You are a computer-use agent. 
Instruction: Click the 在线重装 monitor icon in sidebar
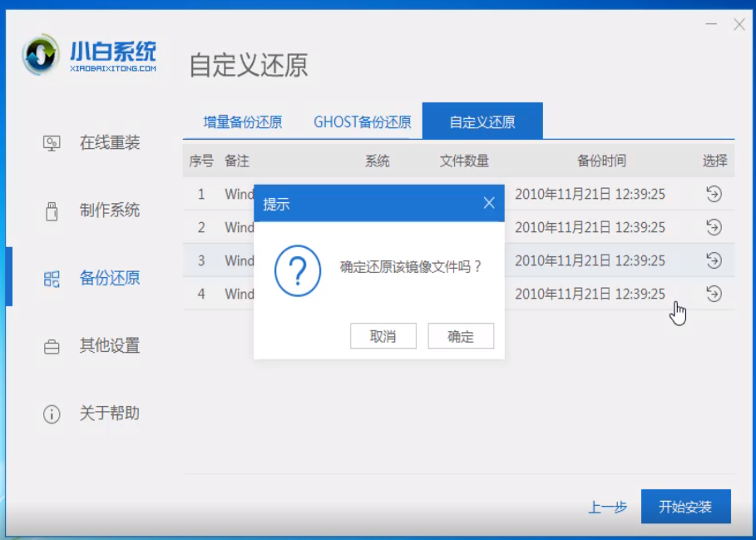pyautogui.click(x=52, y=143)
